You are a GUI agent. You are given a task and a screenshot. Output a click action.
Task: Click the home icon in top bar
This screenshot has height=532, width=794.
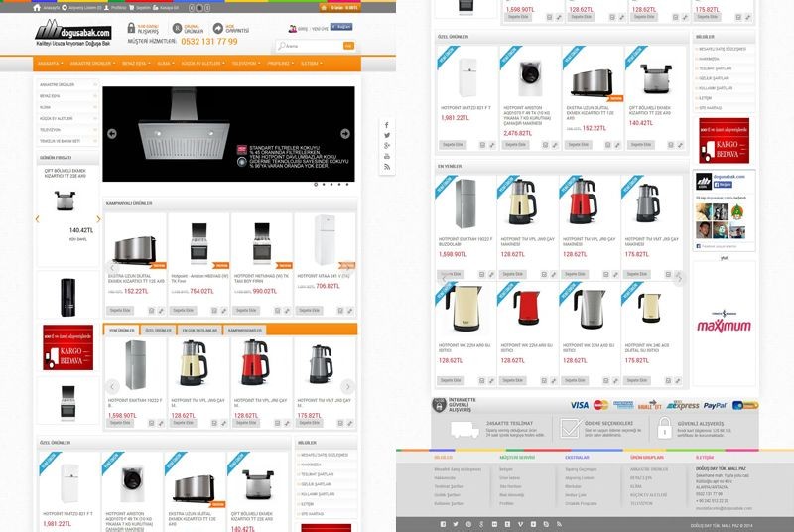click(37, 8)
